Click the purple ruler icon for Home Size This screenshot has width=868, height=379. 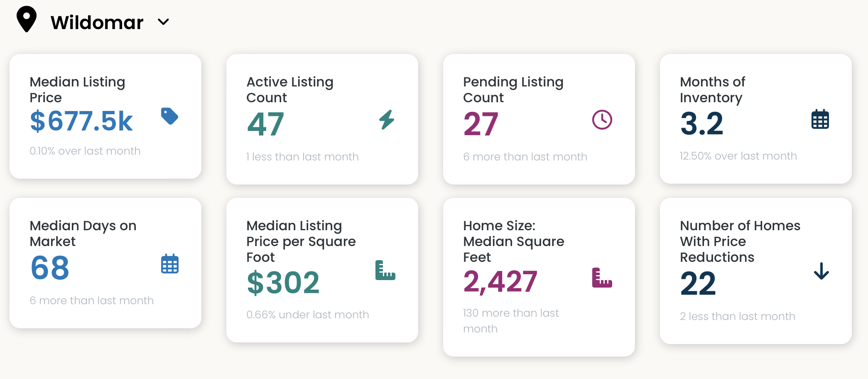602,278
